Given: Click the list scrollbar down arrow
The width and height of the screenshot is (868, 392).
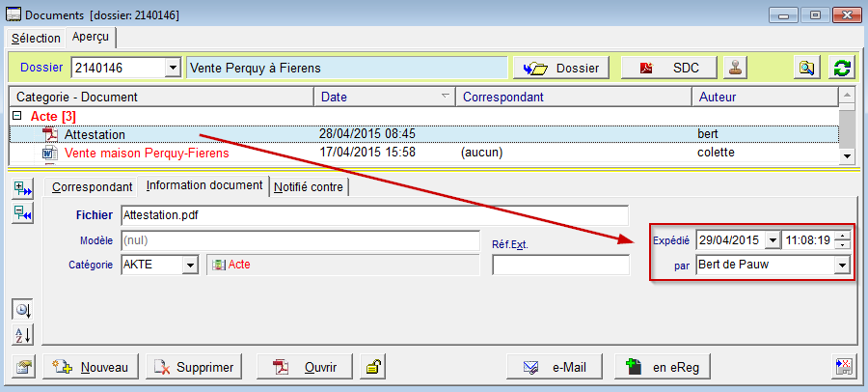Looking at the screenshot, I should click(847, 157).
